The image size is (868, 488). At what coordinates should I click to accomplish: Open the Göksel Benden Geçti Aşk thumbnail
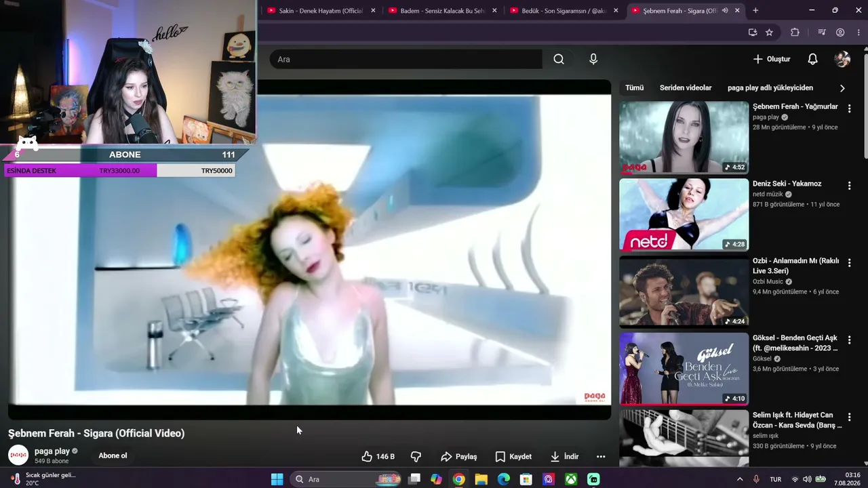pyautogui.click(x=684, y=369)
